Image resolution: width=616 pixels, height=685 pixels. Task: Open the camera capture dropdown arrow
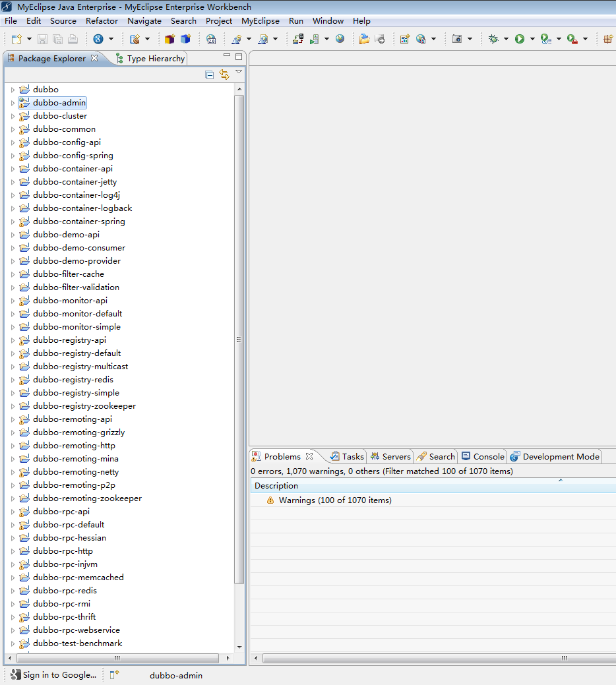coord(470,40)
